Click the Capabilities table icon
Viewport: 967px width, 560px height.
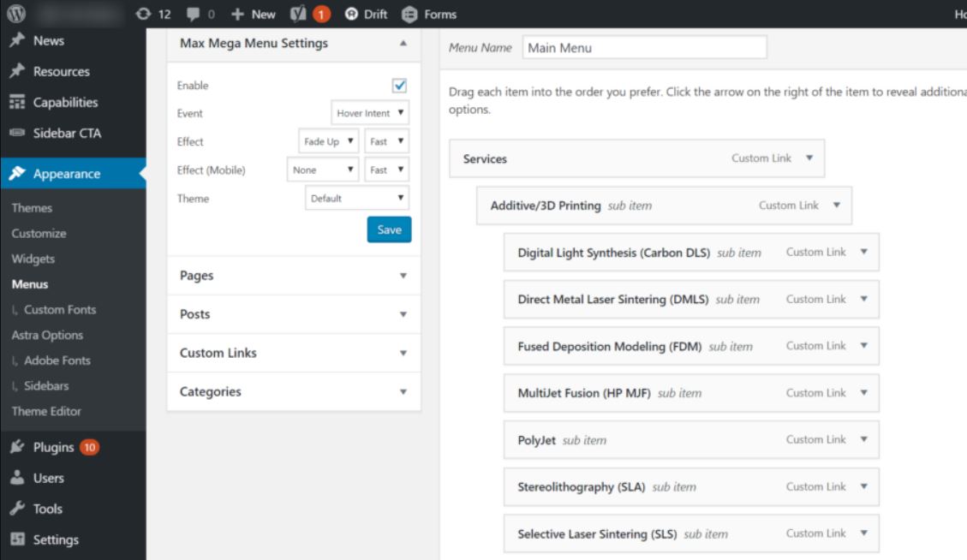pos(17,102)
